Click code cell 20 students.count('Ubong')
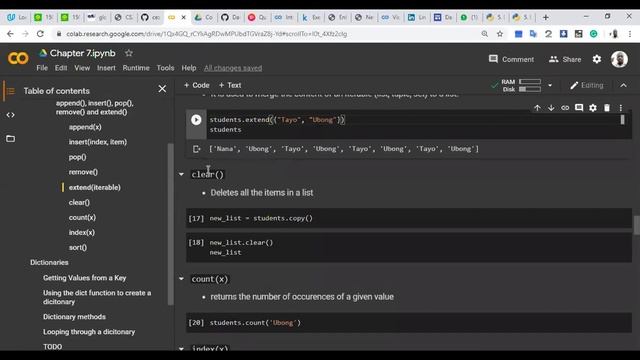The height and width of the screenshot is (360, 640). click(x=409, y=323)
